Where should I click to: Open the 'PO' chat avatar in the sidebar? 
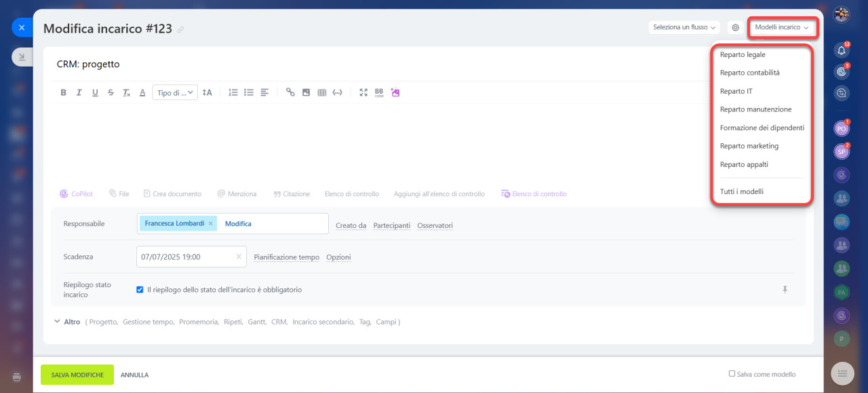[x=842, y=128]
